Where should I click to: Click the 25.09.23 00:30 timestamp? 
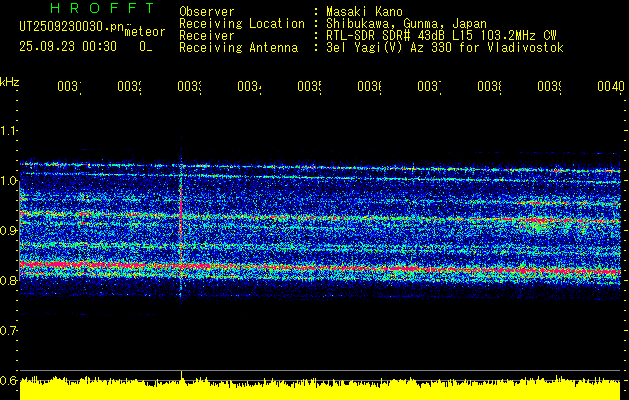click(68, 47)
